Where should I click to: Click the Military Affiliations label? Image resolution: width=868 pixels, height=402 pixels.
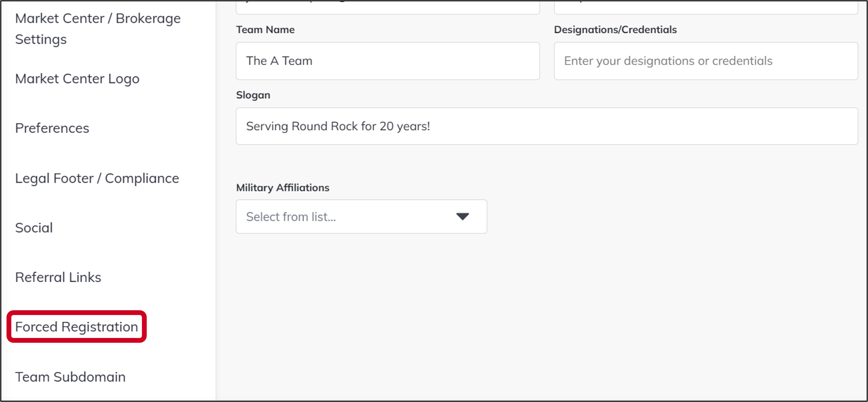point(282,188)
